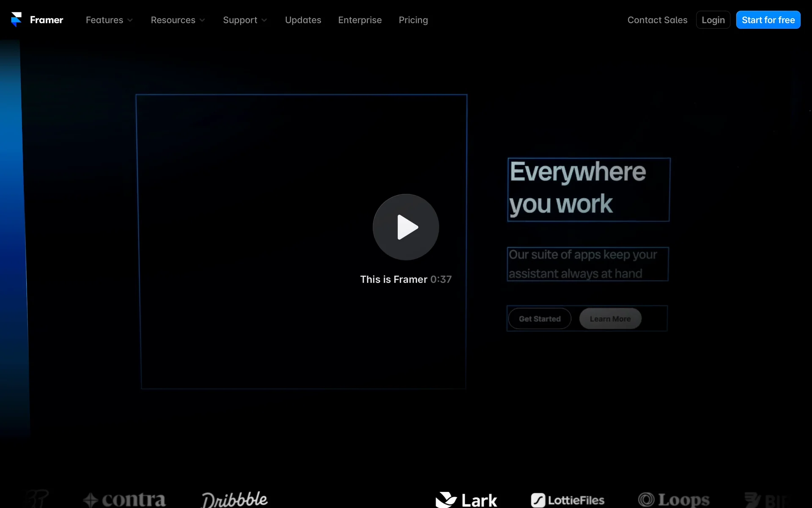Open the Updates page
812x508 pixels.
click(303, 20)
